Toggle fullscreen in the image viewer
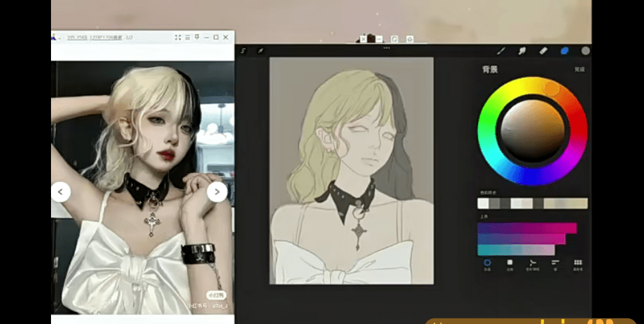 pos(178,38)
